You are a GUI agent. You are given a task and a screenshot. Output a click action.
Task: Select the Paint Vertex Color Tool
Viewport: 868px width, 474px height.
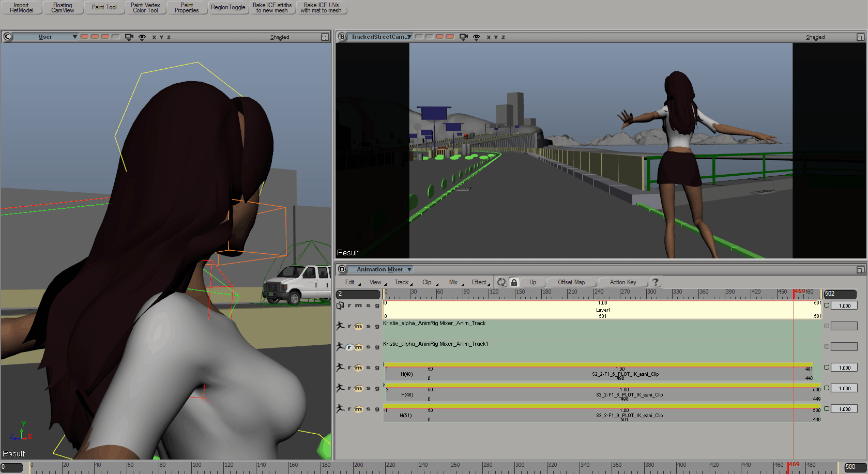[145, 8]
